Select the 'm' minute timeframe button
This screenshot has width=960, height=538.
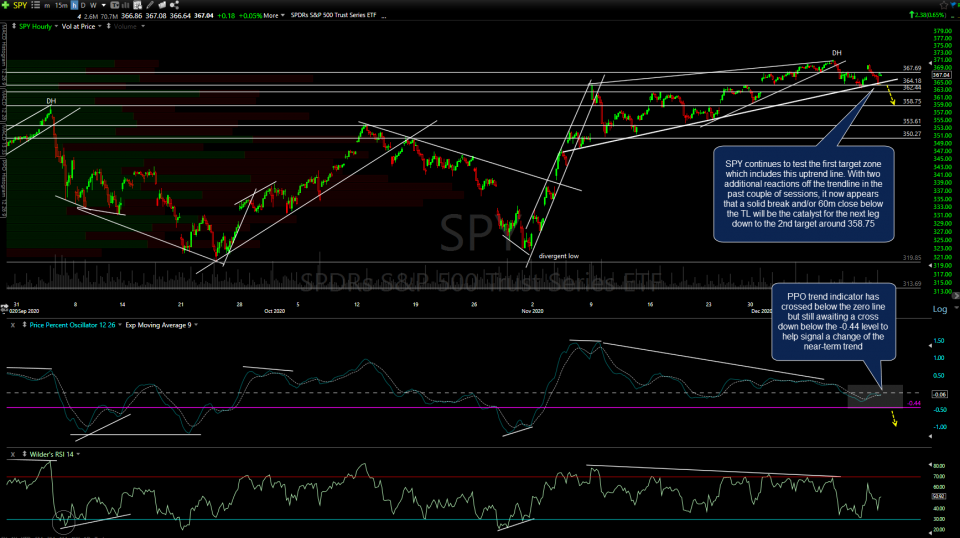(x=47, y=5)
